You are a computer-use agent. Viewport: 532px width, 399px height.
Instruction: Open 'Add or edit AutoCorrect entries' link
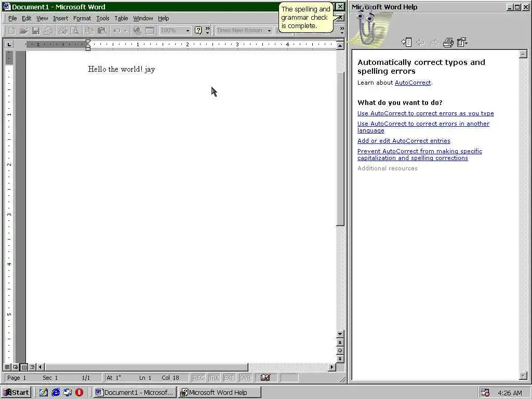pyautogui.click(x=404, y=141)
